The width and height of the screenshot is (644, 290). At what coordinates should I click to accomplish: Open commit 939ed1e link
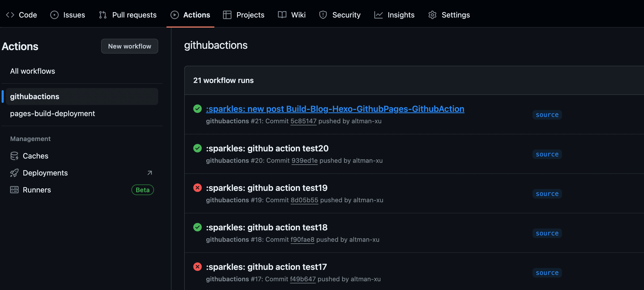[304, 161]
